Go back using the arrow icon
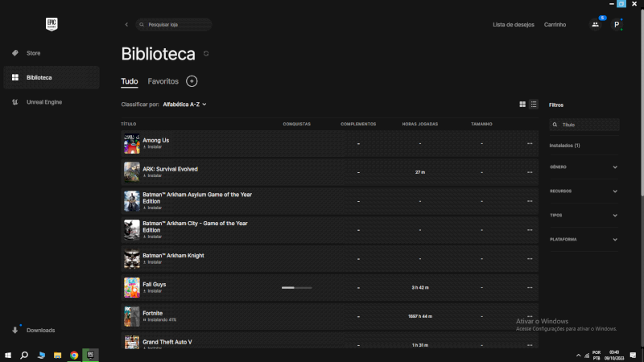This screenshot has height=362, width=644. click(x=126, y=25)
